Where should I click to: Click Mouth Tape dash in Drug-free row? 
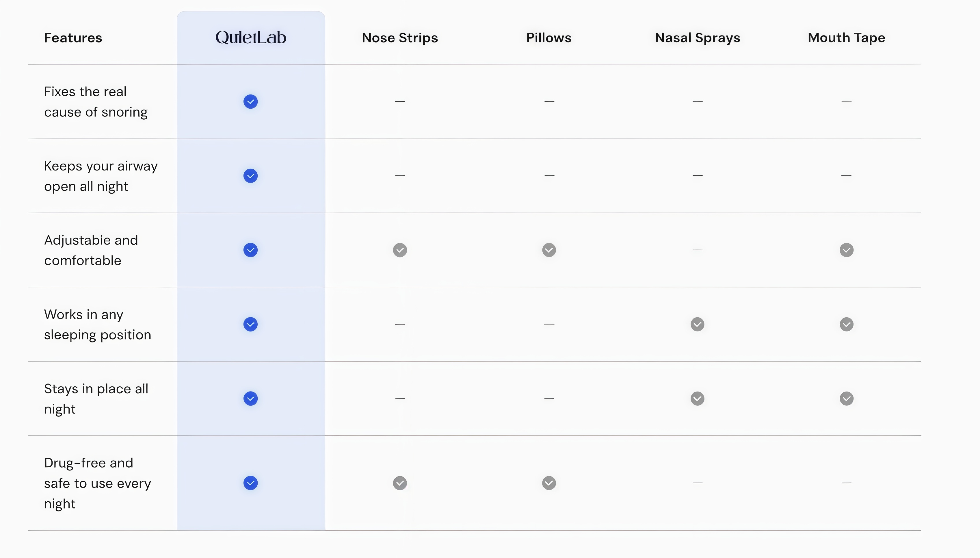[x=846, y=483]
